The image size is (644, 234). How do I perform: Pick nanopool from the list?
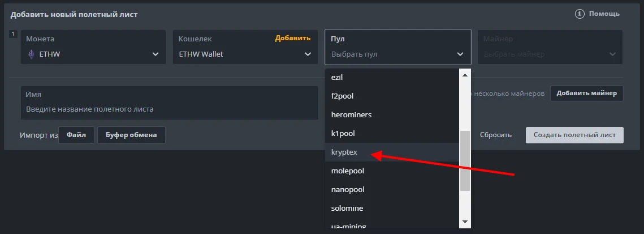click(x=348, y=189)
